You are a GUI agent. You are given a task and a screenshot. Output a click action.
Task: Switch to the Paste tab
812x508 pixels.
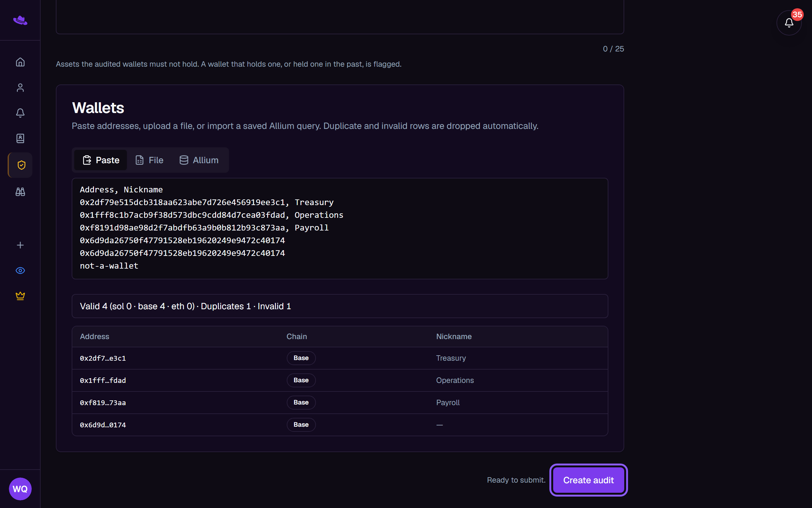[101, 160]
